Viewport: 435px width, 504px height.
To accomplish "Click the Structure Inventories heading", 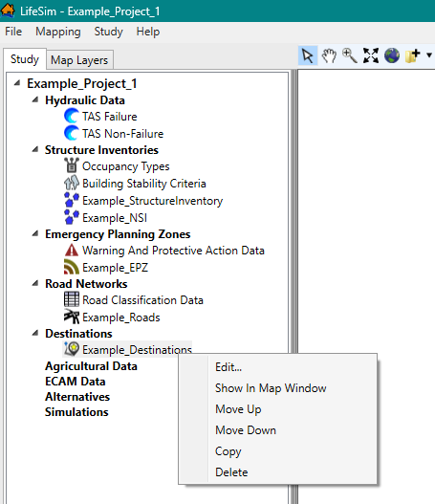I will [101, 150].
